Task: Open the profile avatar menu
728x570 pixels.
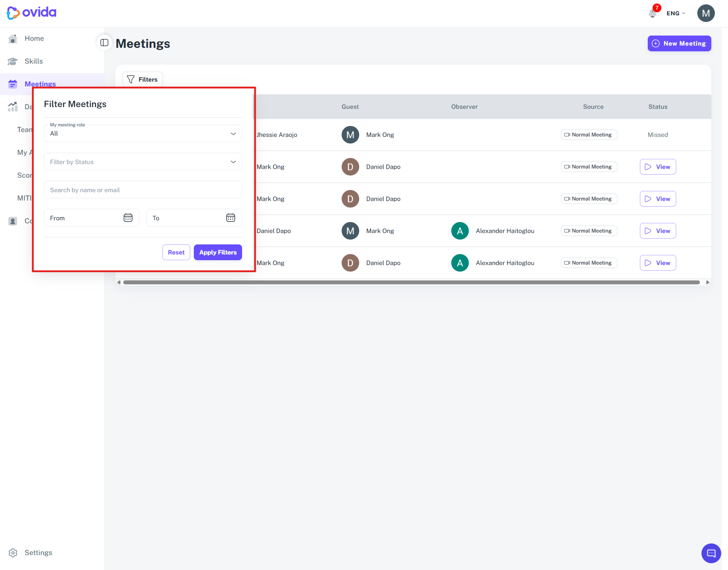Action: tap(706, 13)
